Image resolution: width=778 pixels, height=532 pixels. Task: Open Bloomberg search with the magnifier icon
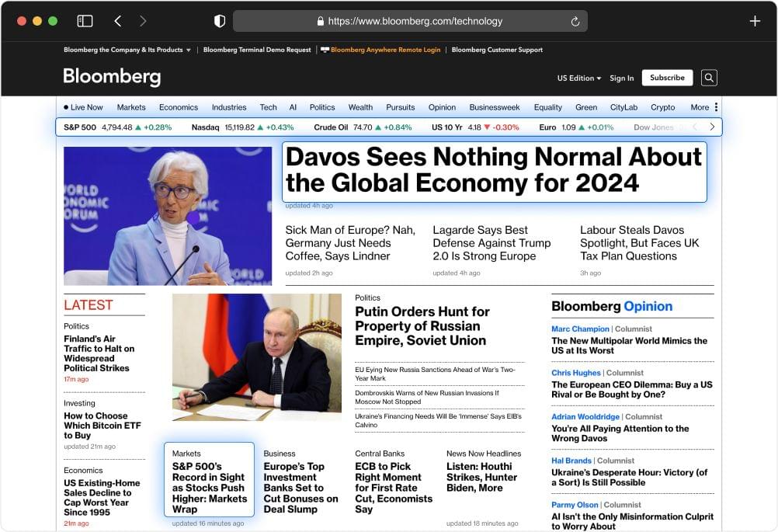[x=709, y=78]
